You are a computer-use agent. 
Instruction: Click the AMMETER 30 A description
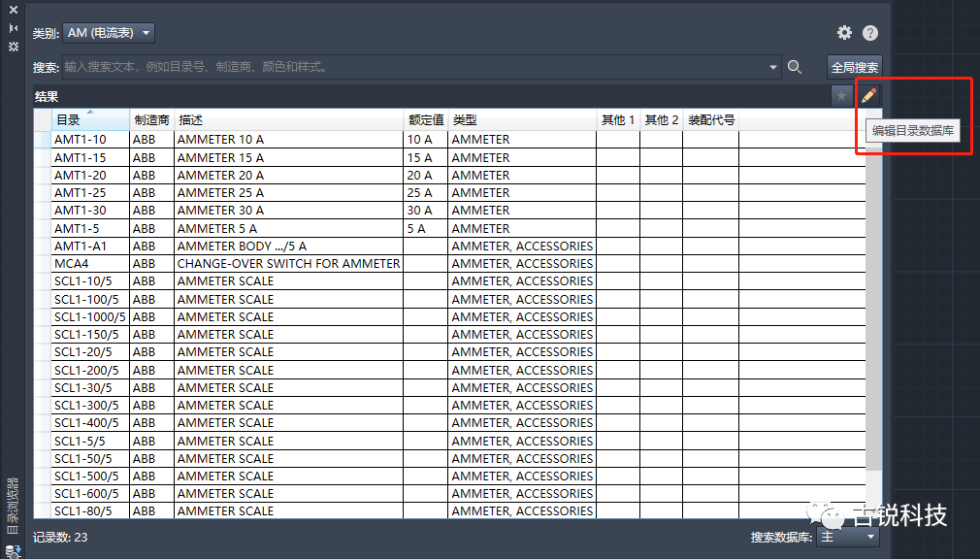[x=220, y=210]
